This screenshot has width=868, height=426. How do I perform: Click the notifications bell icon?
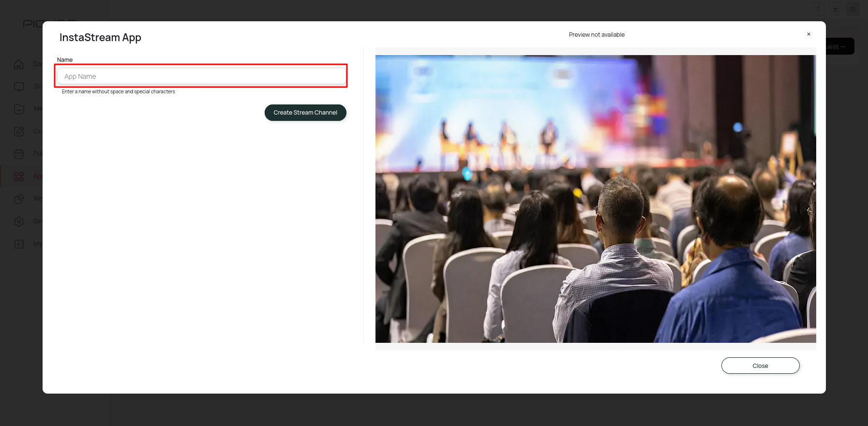click(836, 10)
